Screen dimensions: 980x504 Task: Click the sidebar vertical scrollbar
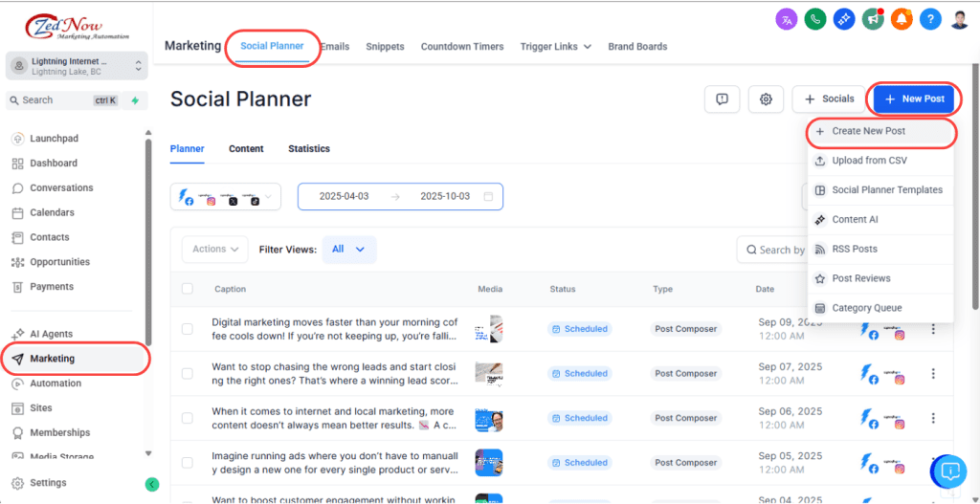[x=148, y=242]
